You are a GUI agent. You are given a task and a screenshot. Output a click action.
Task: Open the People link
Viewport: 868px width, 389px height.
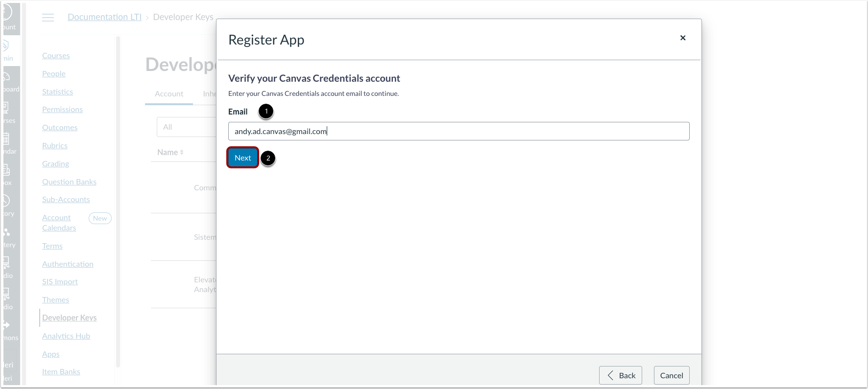(54, 74)
